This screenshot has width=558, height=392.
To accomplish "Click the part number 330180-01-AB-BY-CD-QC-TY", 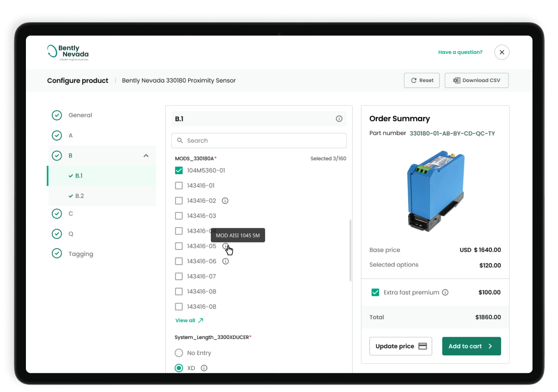I will tap(452, 133).
